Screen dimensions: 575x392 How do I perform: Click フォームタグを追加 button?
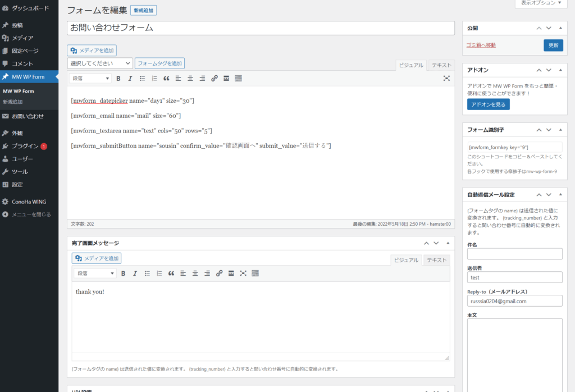(159, 63)
